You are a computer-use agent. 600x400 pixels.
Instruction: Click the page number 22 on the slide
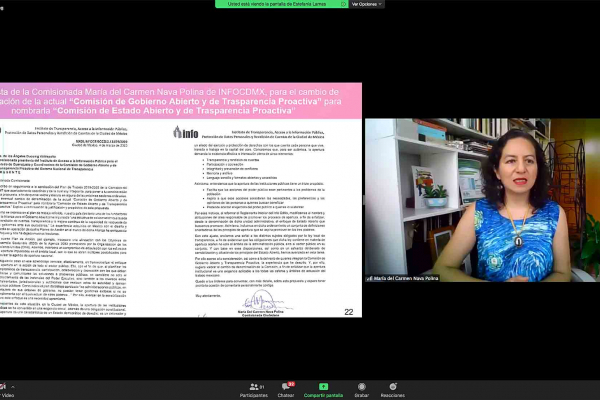pyautogui.click(x=348, y=311)
